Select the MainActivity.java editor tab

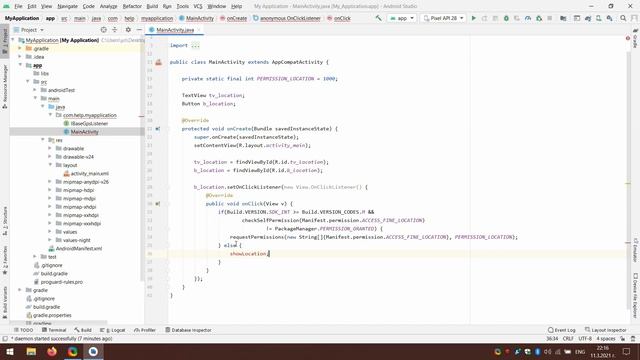point(175,30)
